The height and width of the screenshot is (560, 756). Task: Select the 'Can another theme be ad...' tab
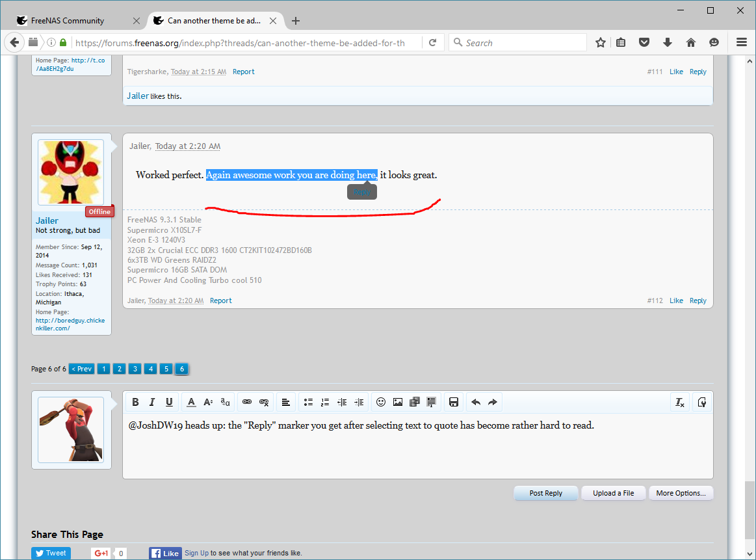[x=214, y=21]
